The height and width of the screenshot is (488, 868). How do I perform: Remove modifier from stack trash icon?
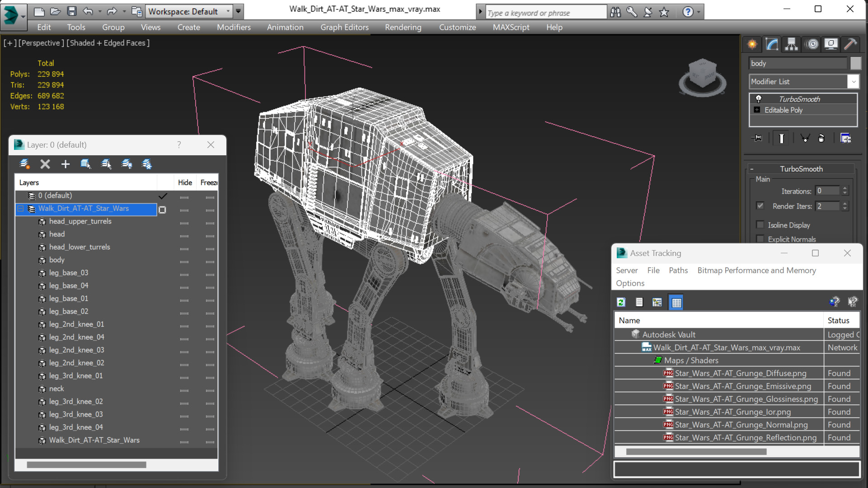pyautogui.click(x=821, y=138)
